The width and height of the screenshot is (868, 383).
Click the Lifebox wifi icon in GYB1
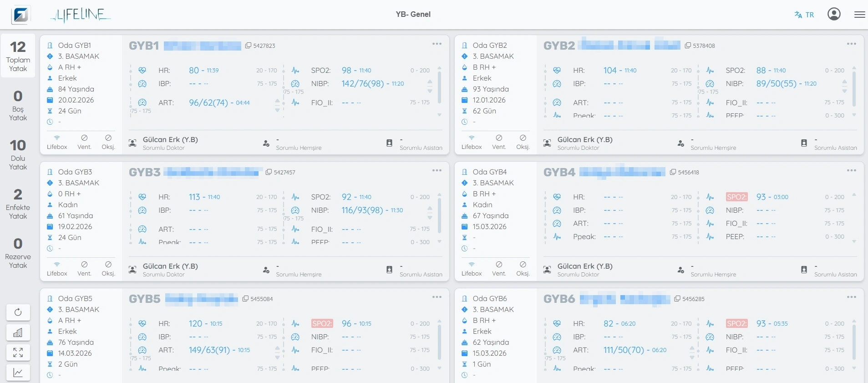[x=57, y=138]
